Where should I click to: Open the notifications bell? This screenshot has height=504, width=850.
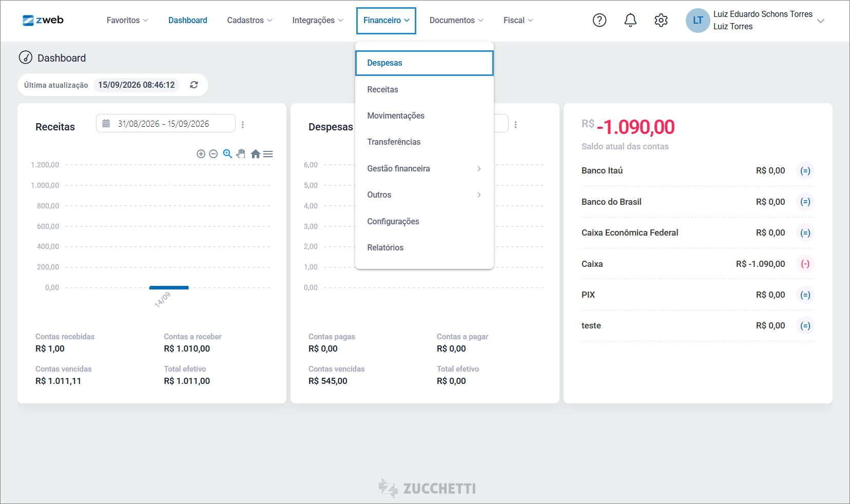tap(630, 20)
